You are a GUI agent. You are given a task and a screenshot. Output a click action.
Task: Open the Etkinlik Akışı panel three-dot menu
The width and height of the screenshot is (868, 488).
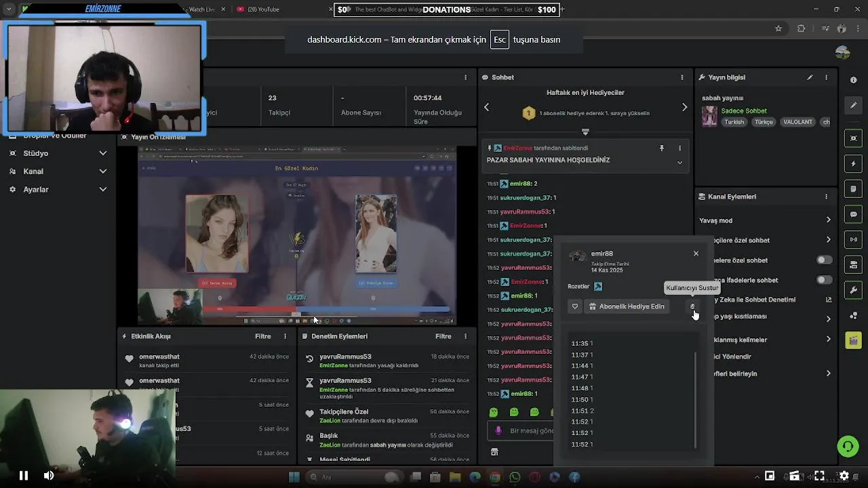coord(285,336)
